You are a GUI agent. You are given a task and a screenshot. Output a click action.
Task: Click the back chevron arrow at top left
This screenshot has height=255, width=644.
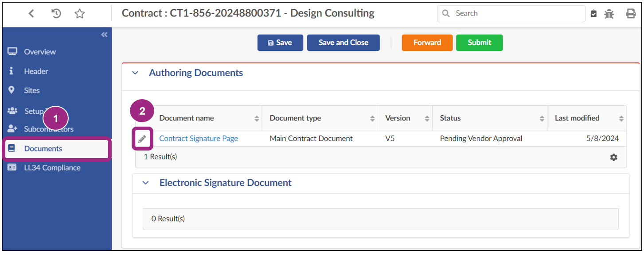click(31, 13)
